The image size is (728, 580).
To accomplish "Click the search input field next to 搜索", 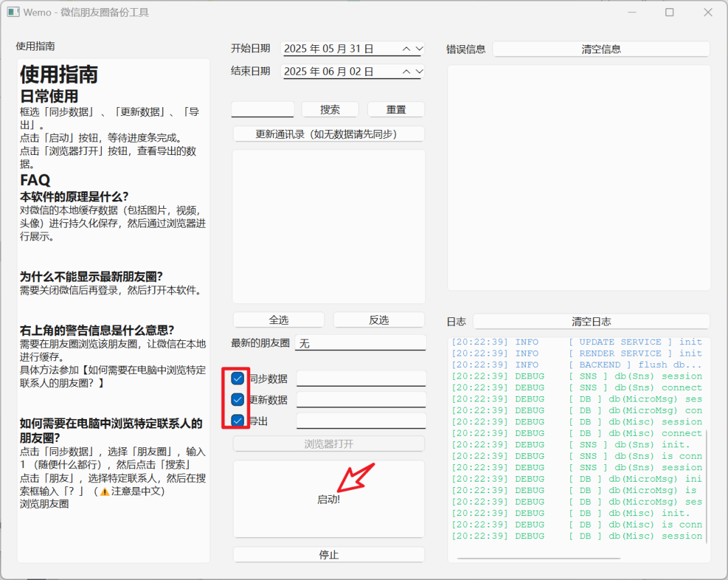I will (x=262, y=109).
